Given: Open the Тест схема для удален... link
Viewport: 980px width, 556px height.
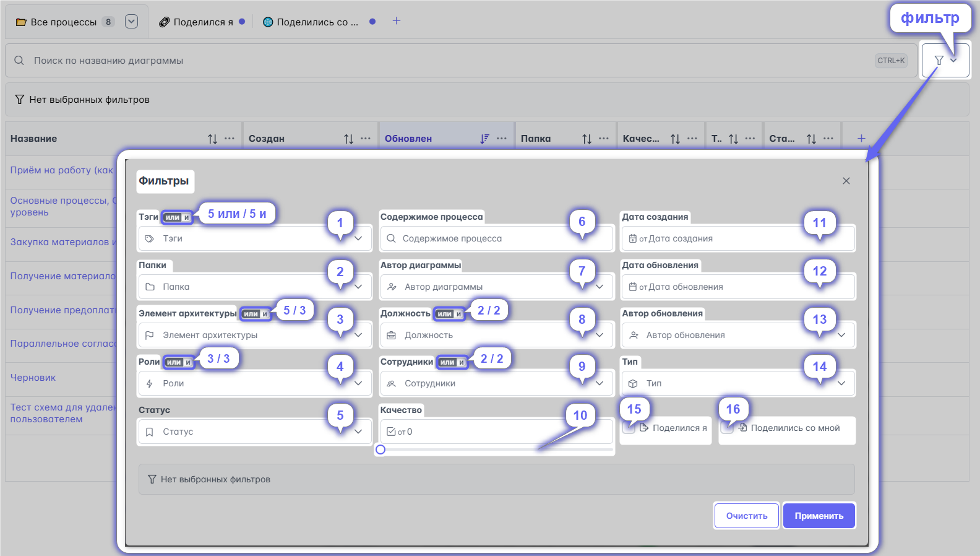Looking at the screenshot, I should pos(63,413).
